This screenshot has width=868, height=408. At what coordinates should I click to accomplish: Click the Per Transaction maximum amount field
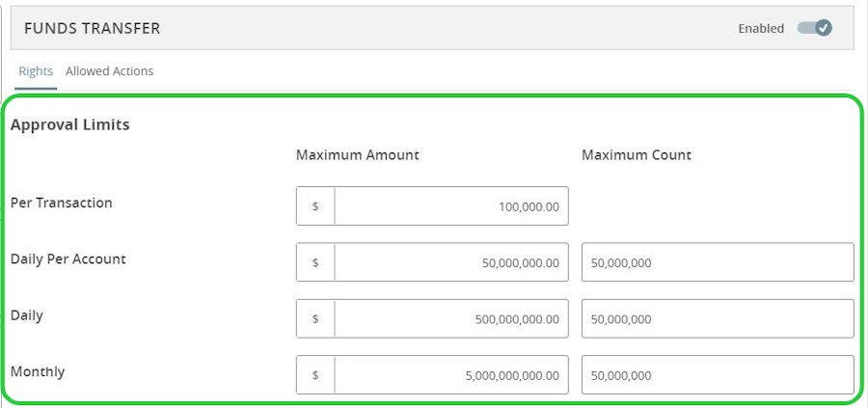[450, 206]
